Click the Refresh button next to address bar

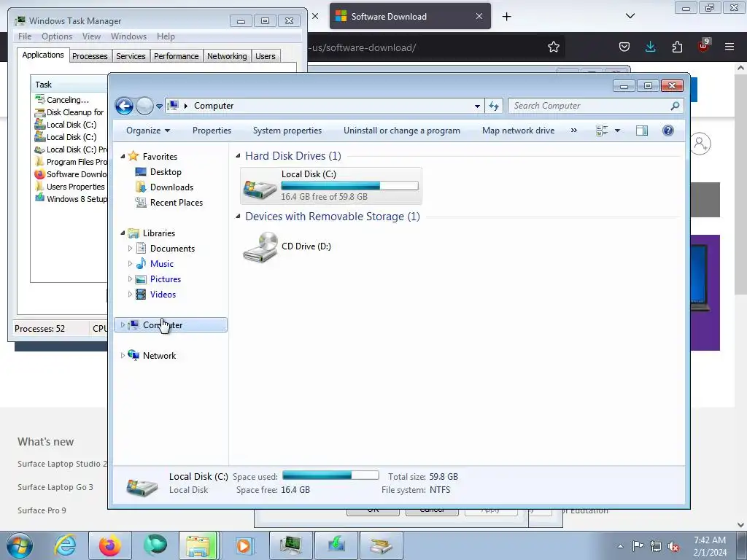[494, 106]
